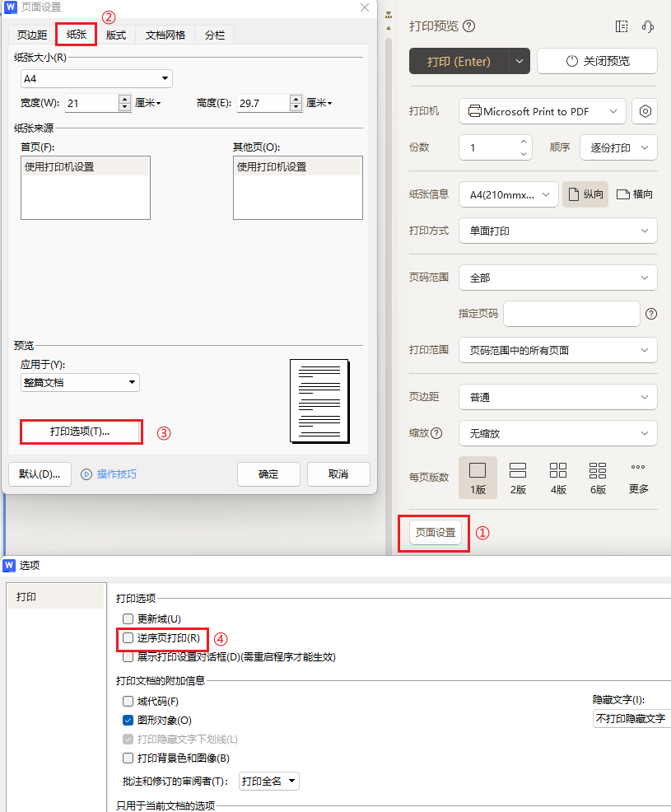Open the width unit 厘米 dropdown
Viewport: 671px width, 812px height.
(148, 103)
